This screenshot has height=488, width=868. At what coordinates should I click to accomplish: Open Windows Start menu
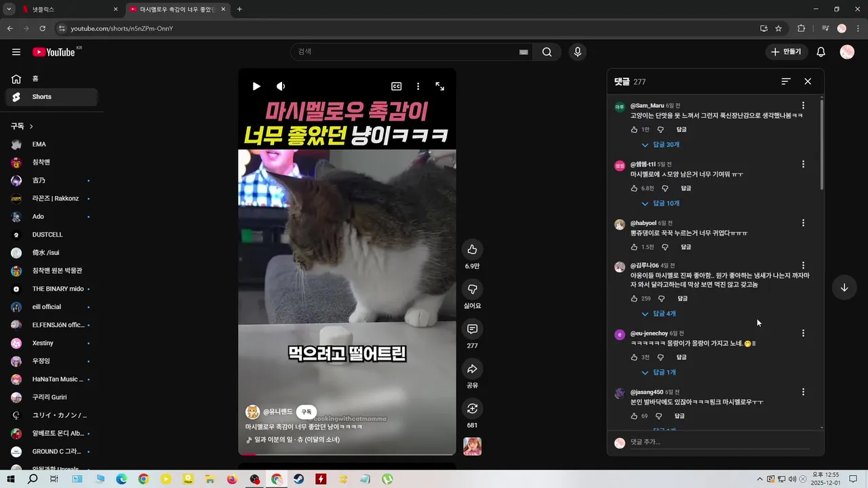pos(11,479)
